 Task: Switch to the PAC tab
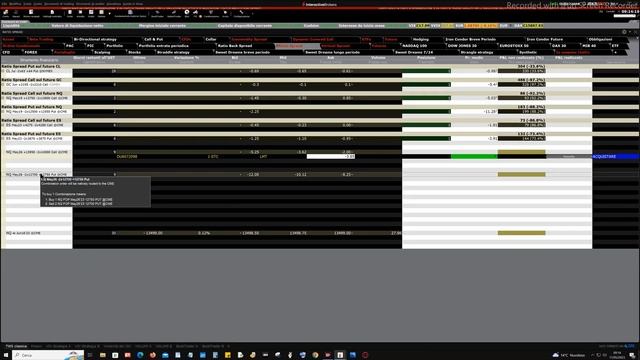(x=70, y=46)
